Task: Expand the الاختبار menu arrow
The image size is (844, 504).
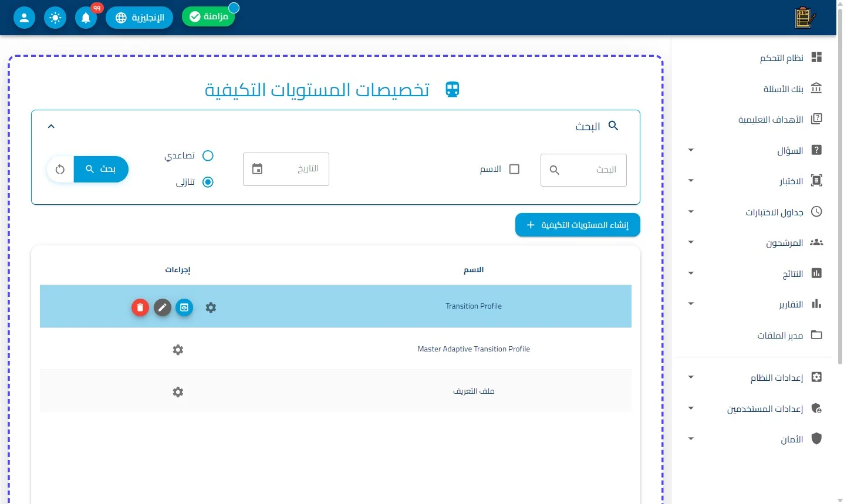Action: click(x=691, y=181)
